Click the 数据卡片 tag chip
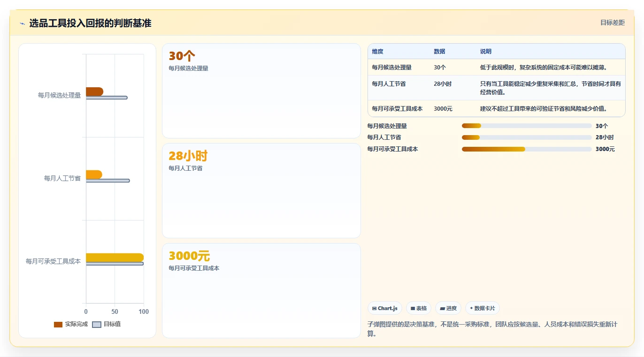Screen dimensions: 644x357 483,308
